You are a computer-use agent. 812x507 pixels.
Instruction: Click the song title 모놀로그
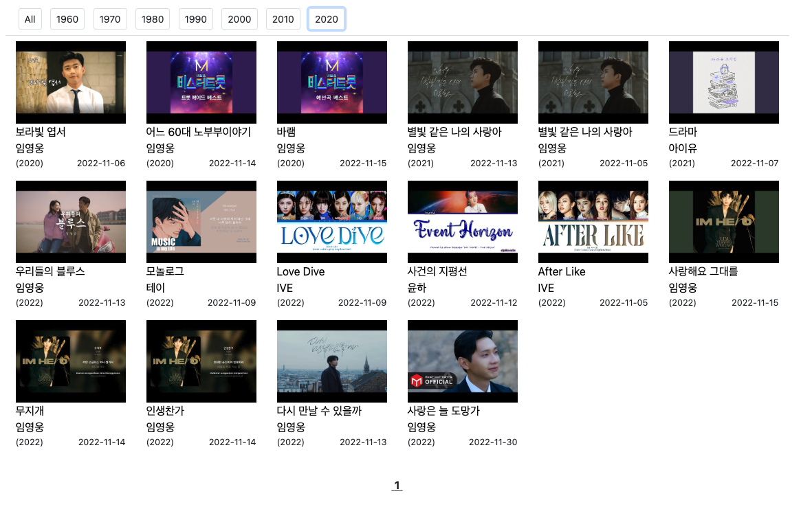coord(165,271)
